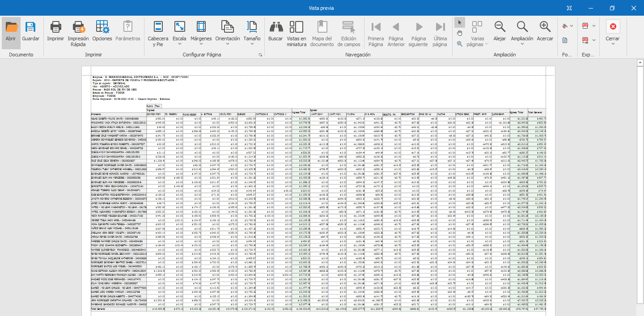Click the Fecha Impresión line
The width and height of the screenshot is (644, 316).
[x=131, y=98]
